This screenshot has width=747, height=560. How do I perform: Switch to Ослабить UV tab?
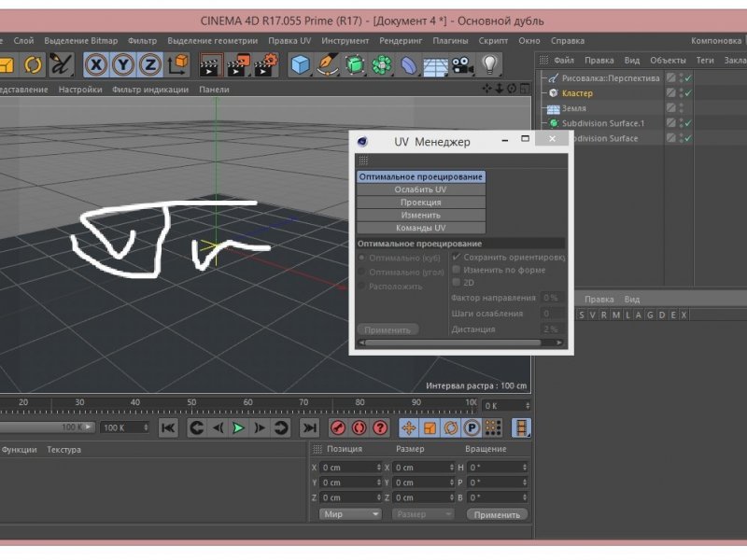(x=421, y=189)
